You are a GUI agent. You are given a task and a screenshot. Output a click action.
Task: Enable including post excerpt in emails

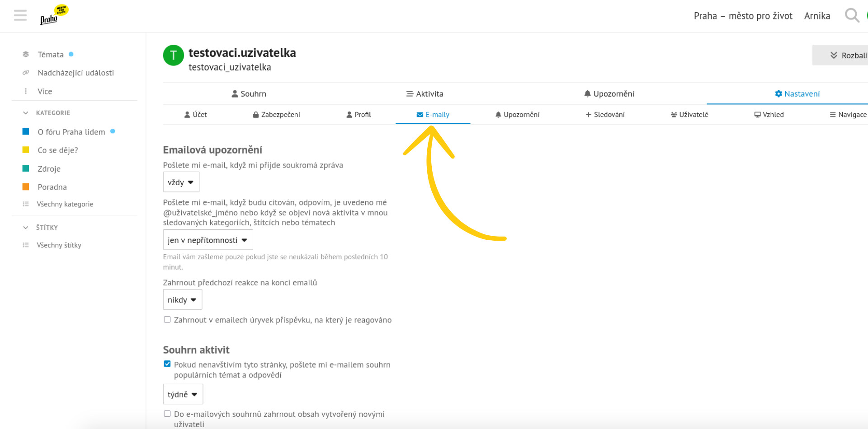click(167, 320)
